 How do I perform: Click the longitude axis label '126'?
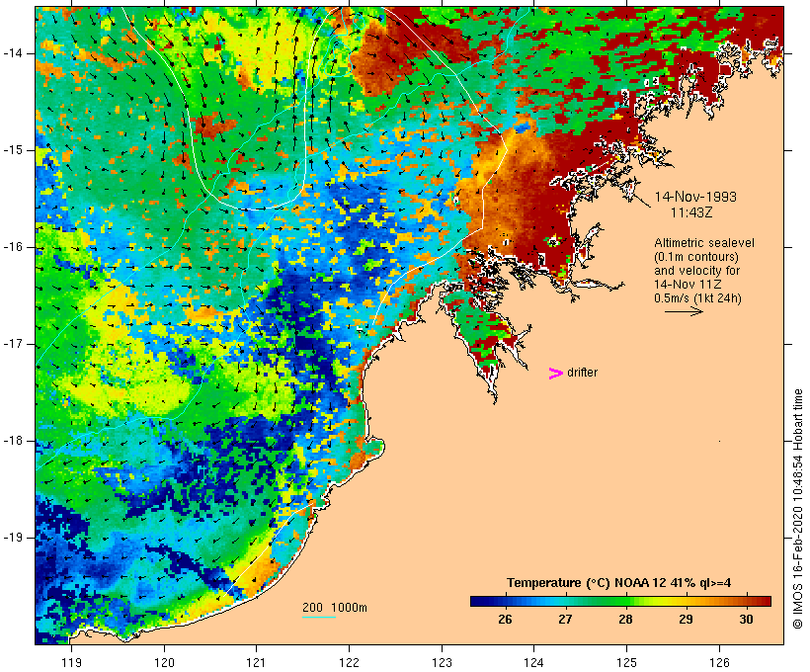(719, 663)
